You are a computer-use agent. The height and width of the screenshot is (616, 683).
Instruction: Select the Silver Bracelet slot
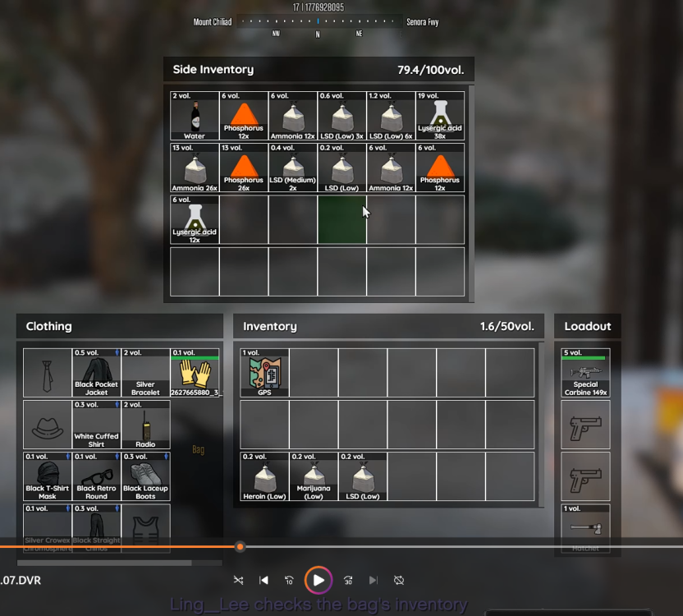(x=145, y=372)
